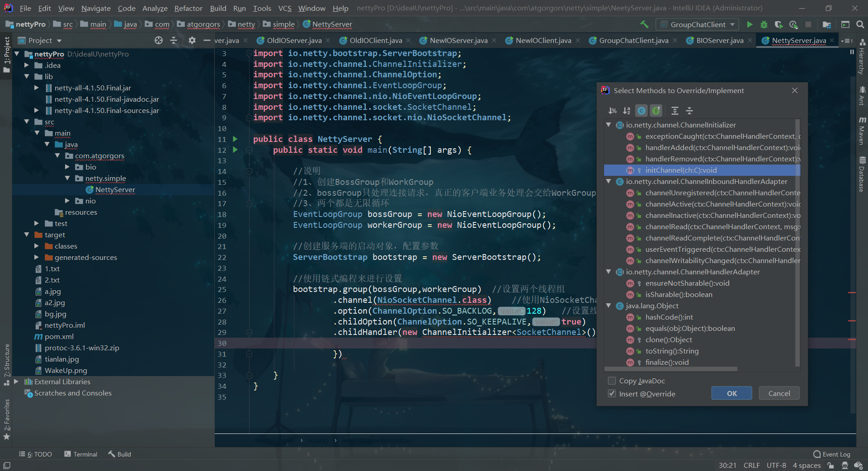Click the Run with Profiler icon
Image resolution: width=868 pixels, height=471 pixels.
[x=793, y=24]
